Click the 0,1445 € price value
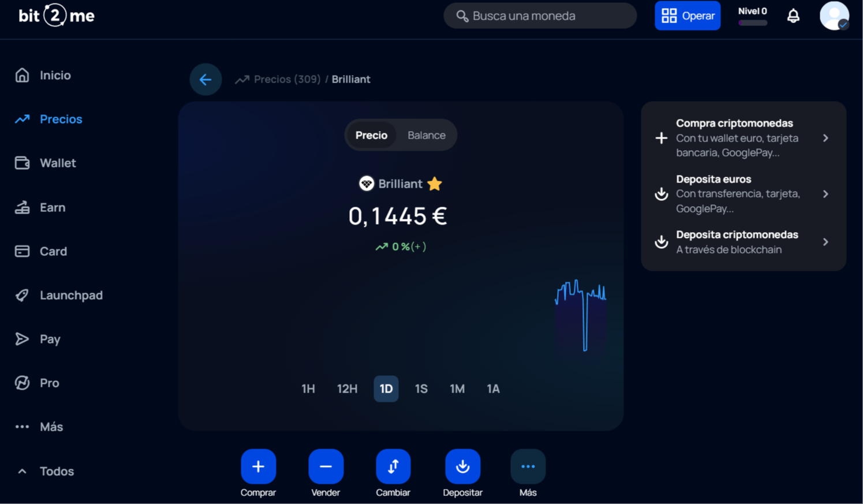The height and width of the screenshot is (504, 863). (x=398, y=216)
